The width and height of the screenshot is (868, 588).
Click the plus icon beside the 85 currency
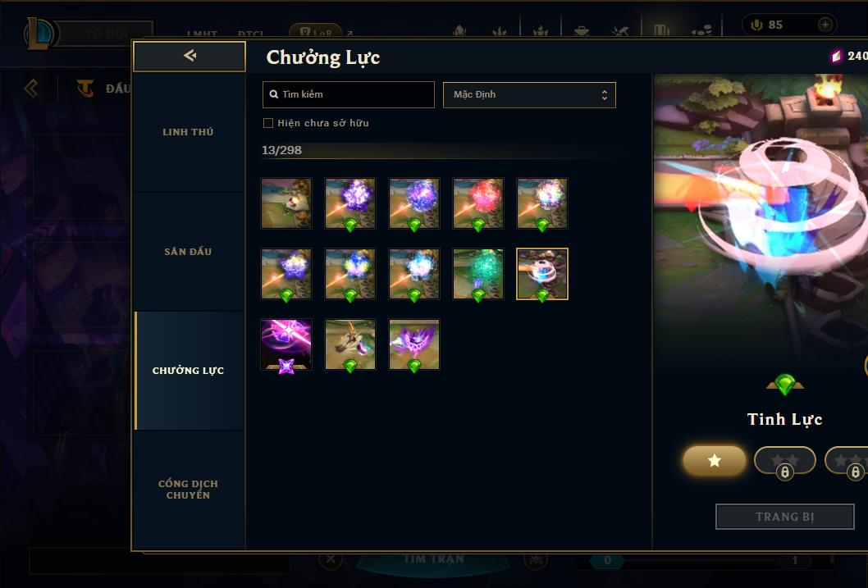tap(825, 25)
